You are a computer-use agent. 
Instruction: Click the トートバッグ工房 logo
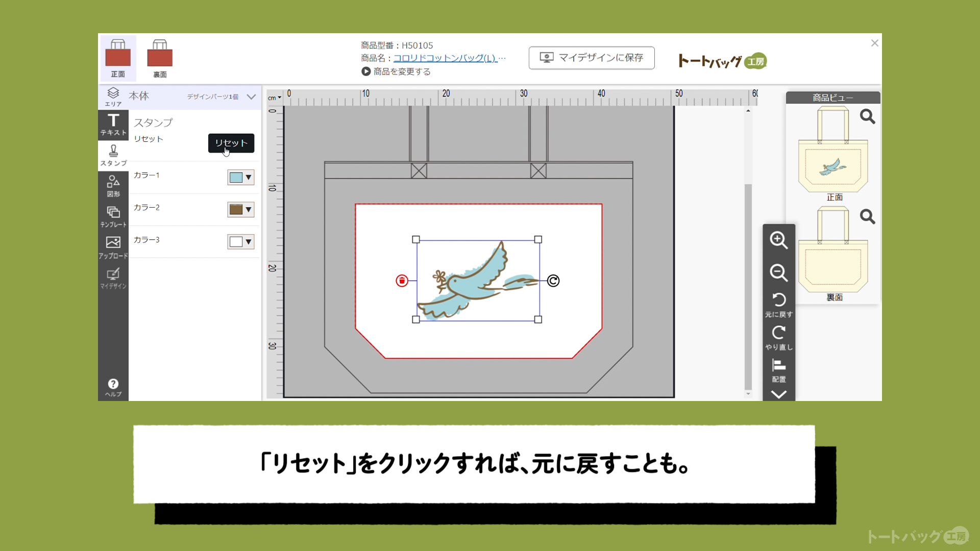point(722,61)
